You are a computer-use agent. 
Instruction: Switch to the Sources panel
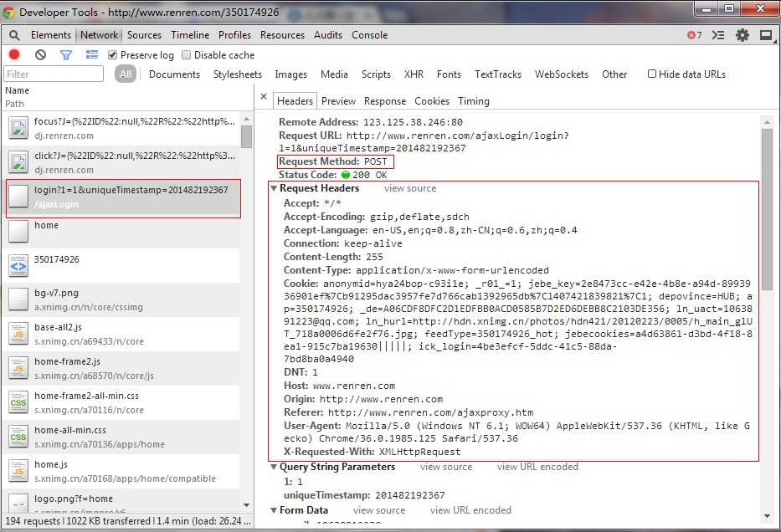pyautogui.click(x=145, y=35)
